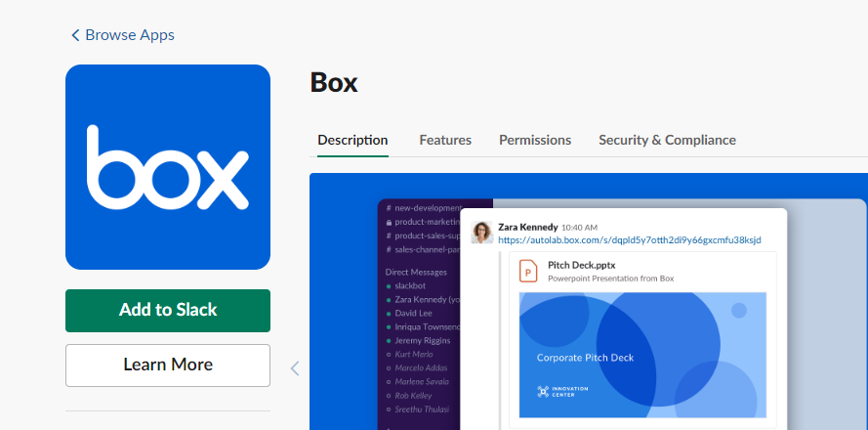Switch to the Features tab

pos(445,140)
